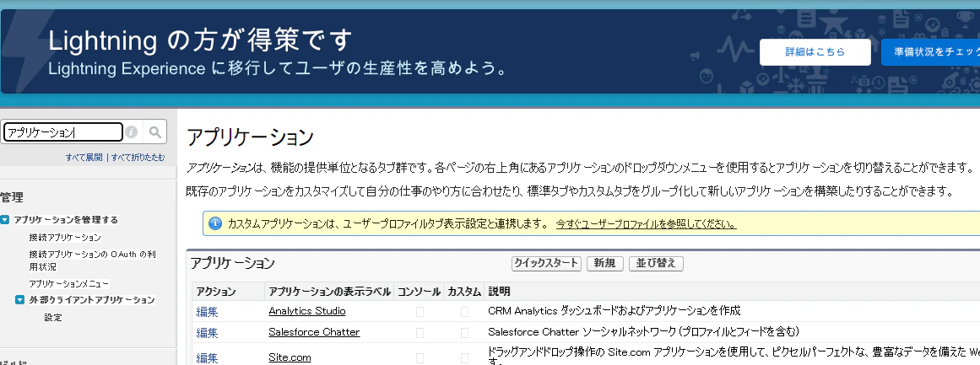Image resolution: width=980 pixels, height=365 pixels.
Task: Click the 管理 sidebar section heading
Action: pos(12,198)
